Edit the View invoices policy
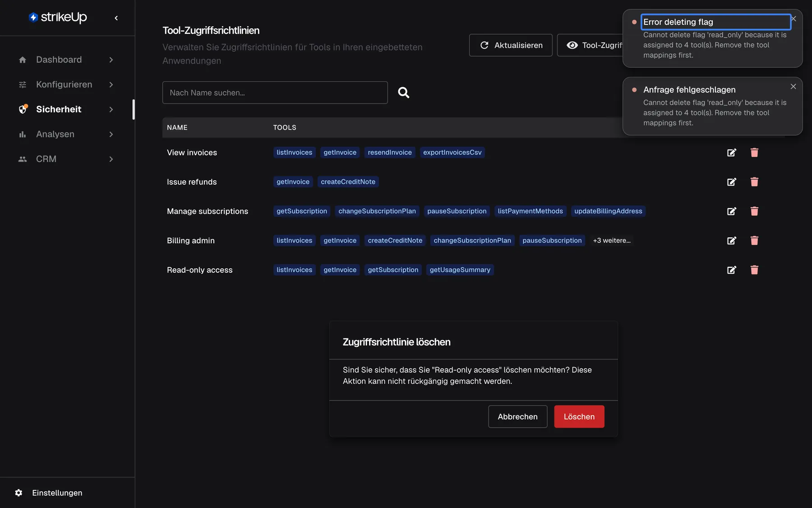 pyautogui.click(x=732, y=153)
